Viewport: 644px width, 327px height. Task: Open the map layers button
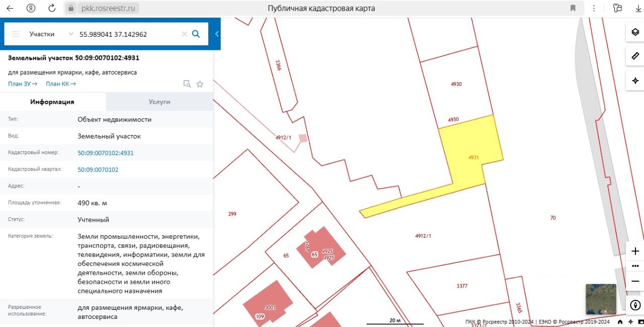(x=635, y=32)
